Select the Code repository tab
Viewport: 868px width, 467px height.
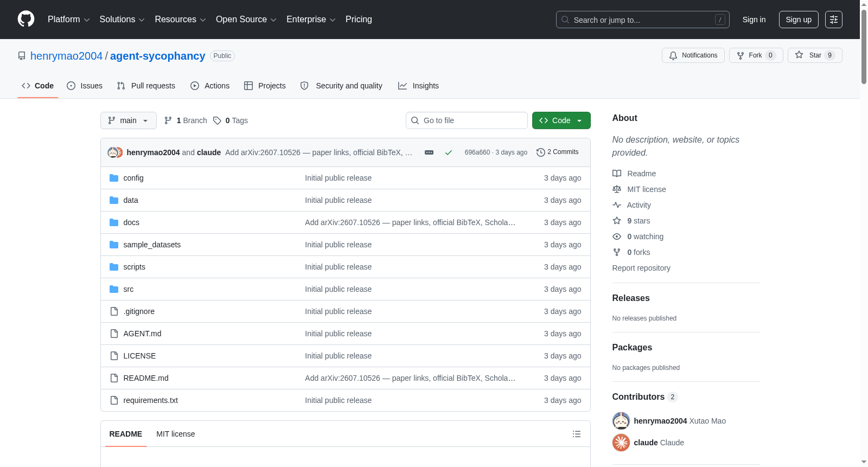click(x=38, y=86)
